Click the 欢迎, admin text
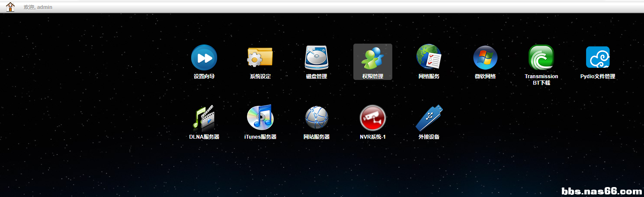This screenshot has height=197, width=644. [38, 7]
